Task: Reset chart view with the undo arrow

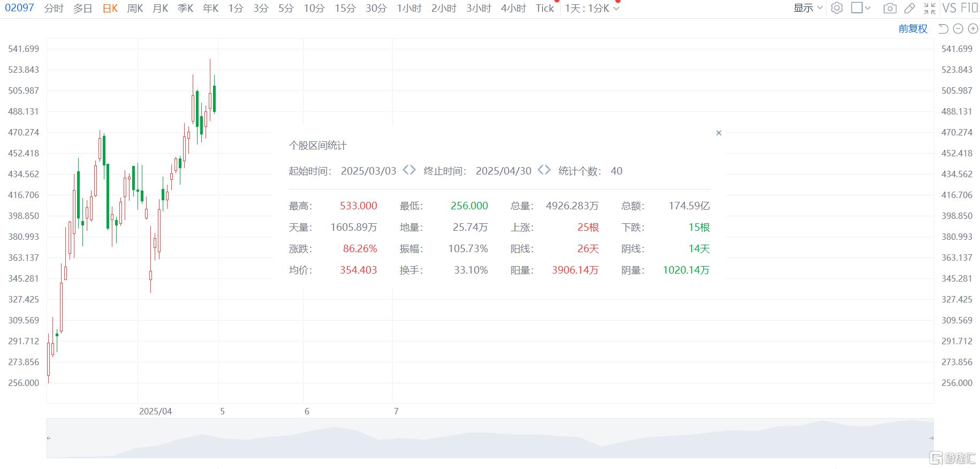Action: click(x=943, y=29)
